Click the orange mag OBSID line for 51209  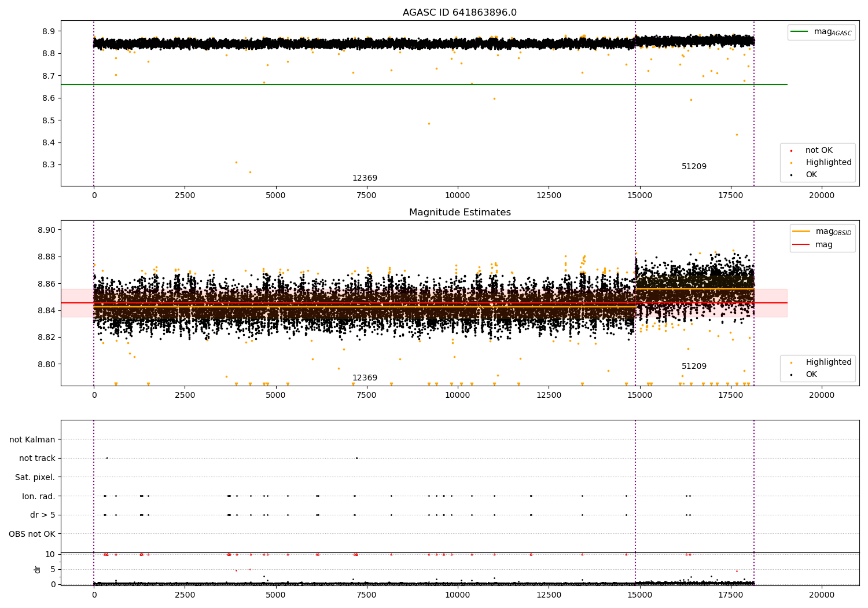pos(694,288)
